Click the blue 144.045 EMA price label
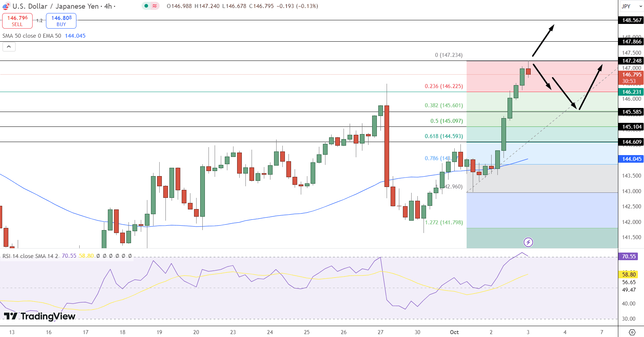 point(631,159)
